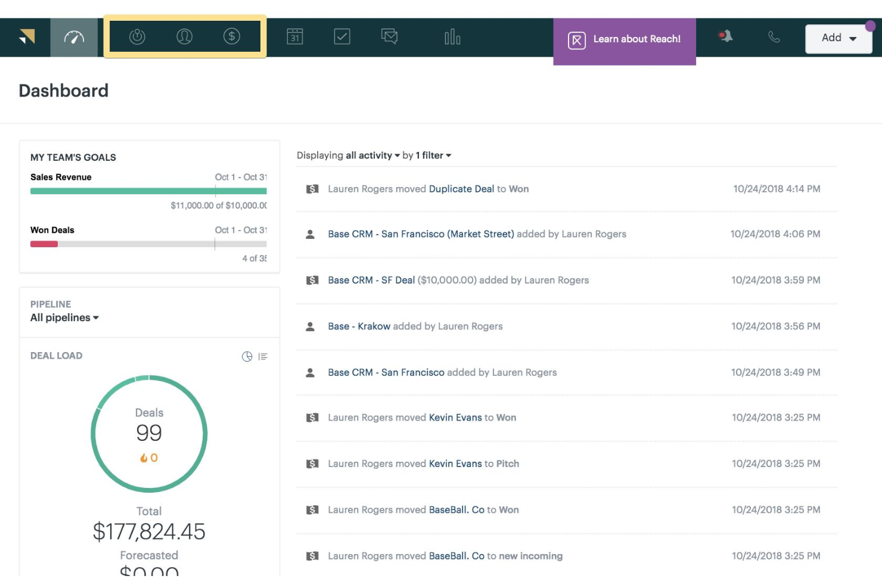Click the phone icon in the top bar
882x588 pixels.
774,37
